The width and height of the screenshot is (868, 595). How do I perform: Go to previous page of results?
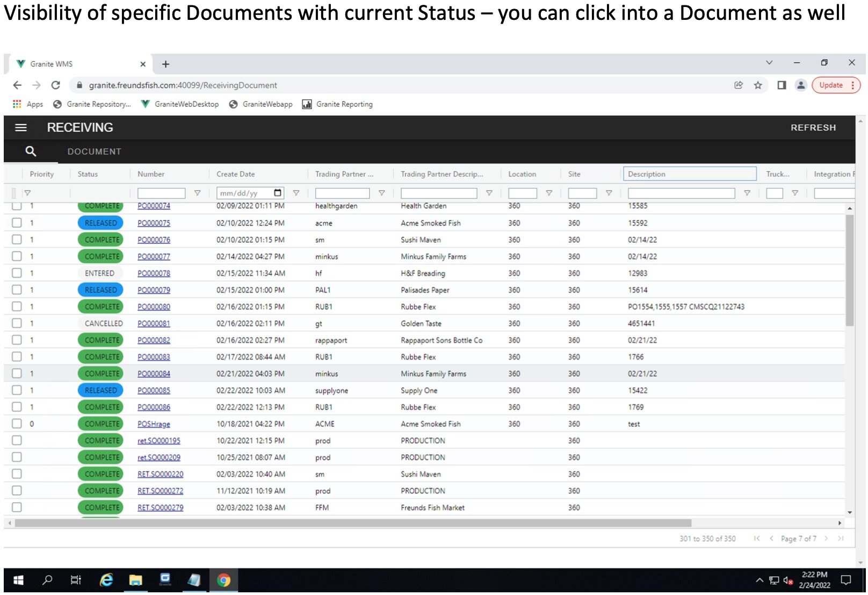click(771, 539)
